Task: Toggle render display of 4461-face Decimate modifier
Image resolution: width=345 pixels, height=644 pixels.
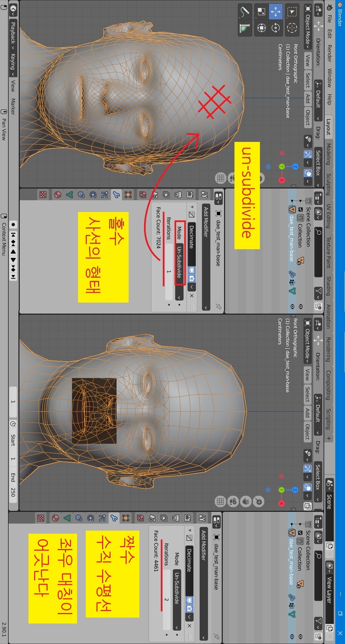Action: pos(189,608)
